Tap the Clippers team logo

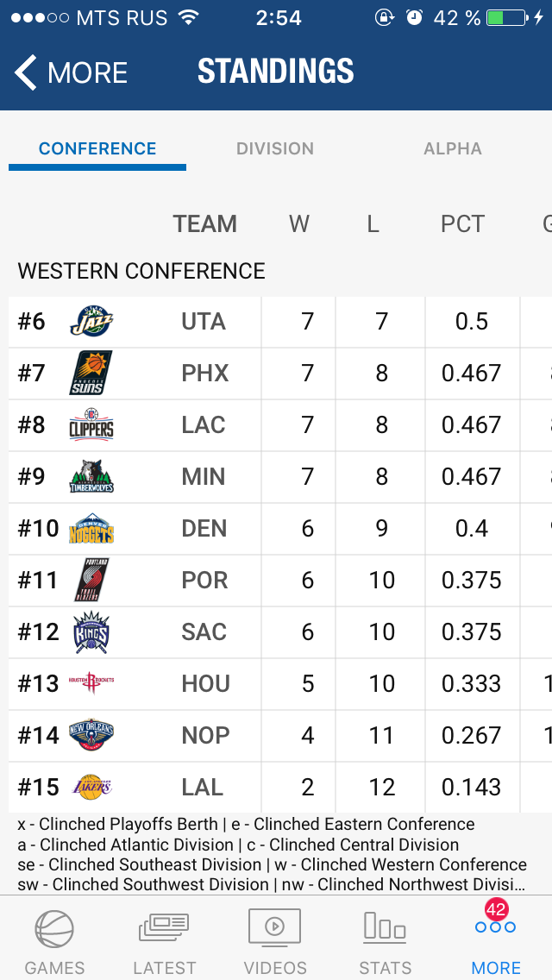(91, 425)
